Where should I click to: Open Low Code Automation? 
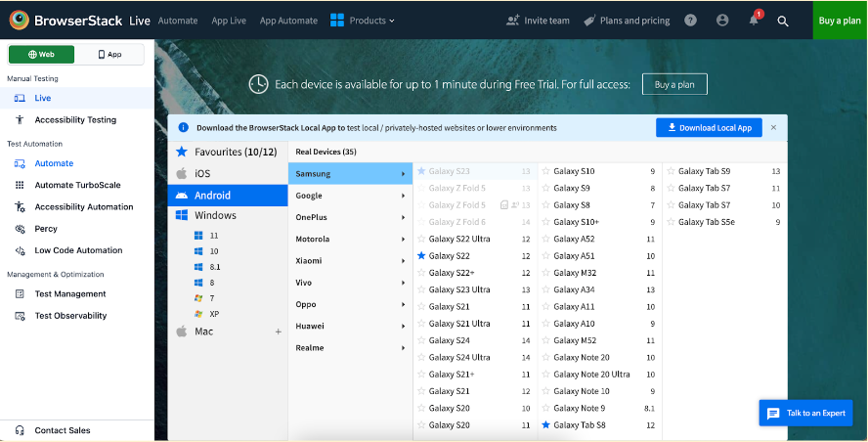coord(77,250)
